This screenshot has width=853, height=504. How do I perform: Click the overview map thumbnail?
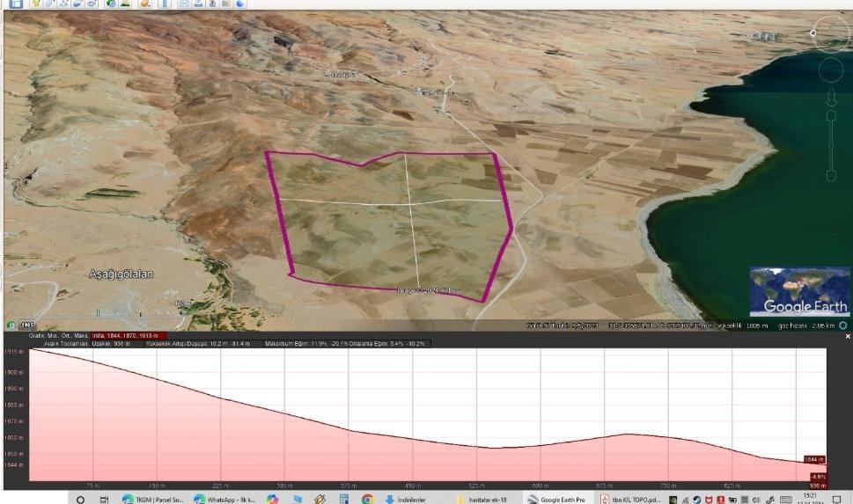coord(799,291)
